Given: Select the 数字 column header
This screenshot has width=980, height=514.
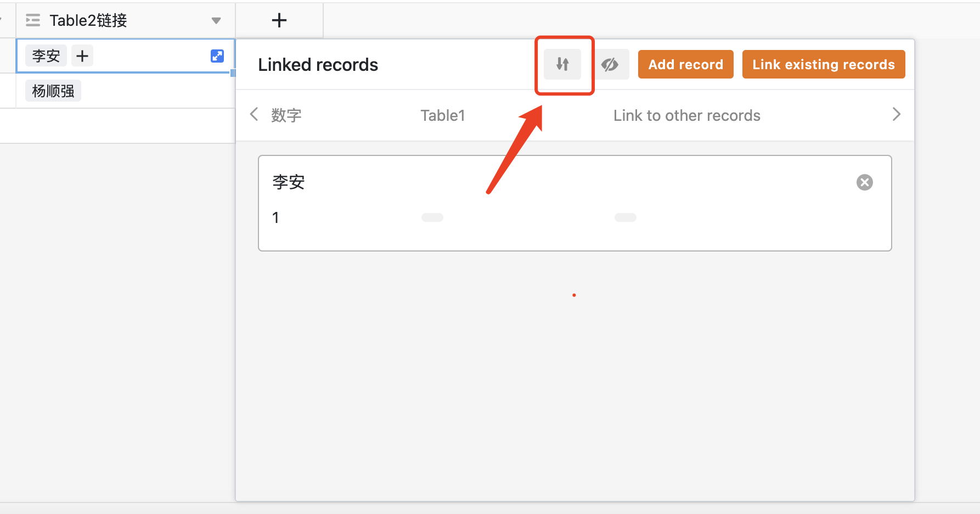Looking at the screenshot, I should (x=286, y=115).
